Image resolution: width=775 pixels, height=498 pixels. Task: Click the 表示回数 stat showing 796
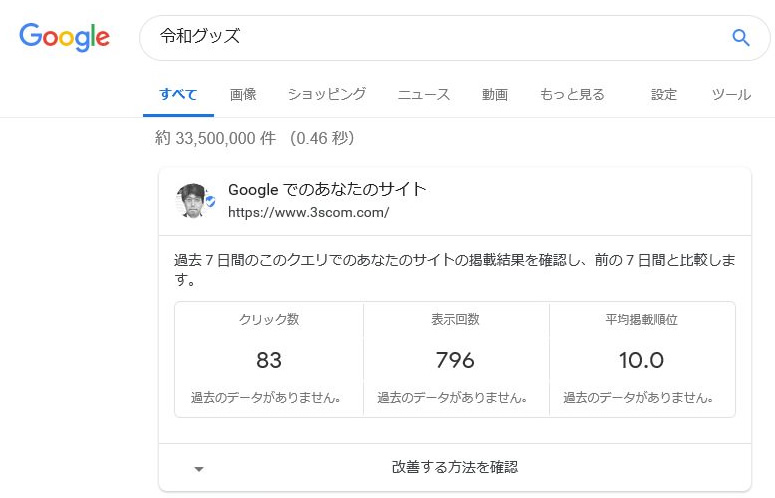click(455, 359)
